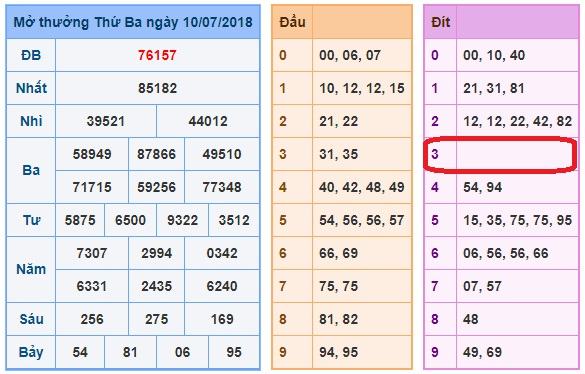The width and height of the screenshot is (585, 374).
Task: Select number 54 in the Bảy prize row
Action: pos(80,352)
